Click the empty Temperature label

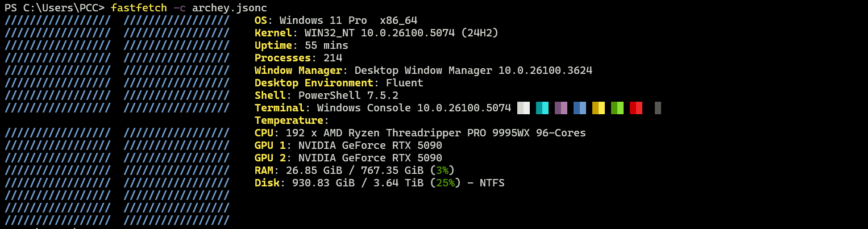pos(289,120)
